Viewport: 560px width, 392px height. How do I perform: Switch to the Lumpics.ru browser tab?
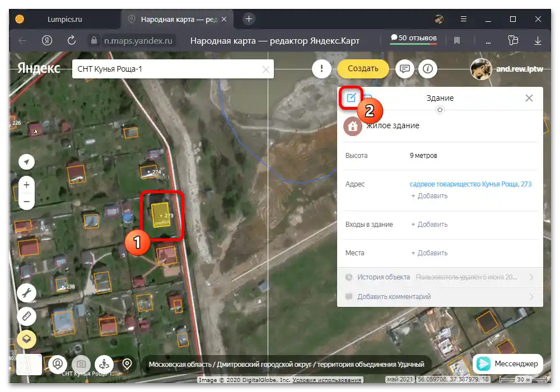tap(64, 19)
